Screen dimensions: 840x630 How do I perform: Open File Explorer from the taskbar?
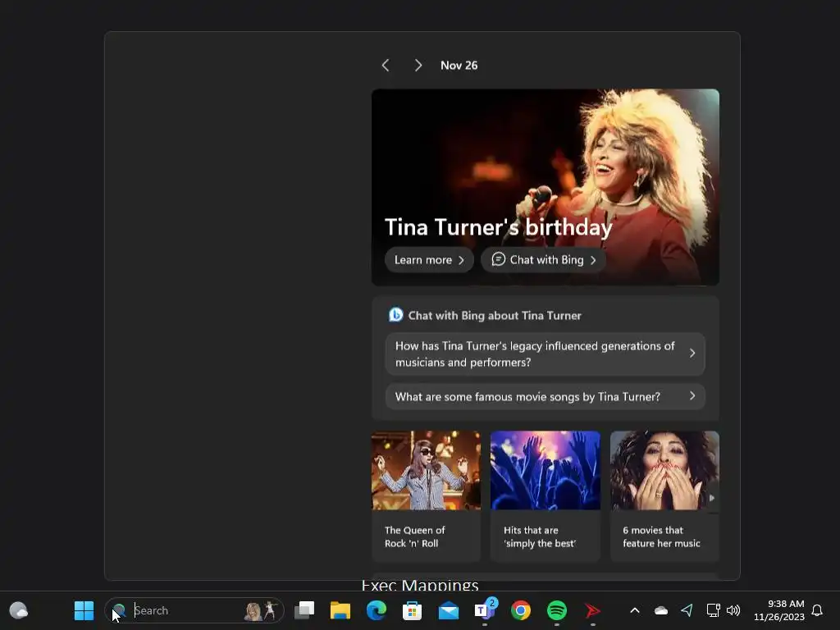click(340, 610)
